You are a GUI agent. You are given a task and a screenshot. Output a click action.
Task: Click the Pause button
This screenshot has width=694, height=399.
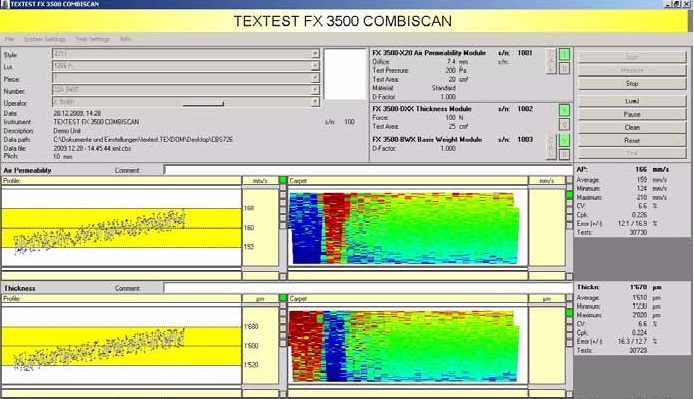(632, 114)
